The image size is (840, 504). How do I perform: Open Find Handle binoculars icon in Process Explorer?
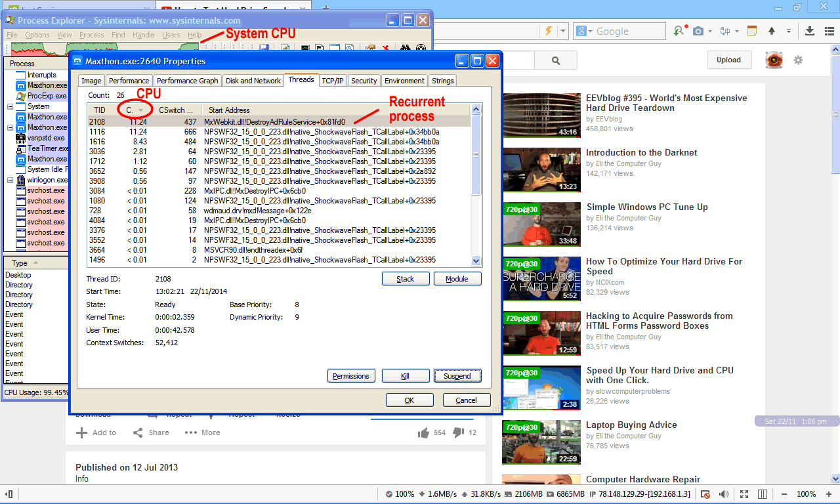pyautogui.click(x=405, y=49)
